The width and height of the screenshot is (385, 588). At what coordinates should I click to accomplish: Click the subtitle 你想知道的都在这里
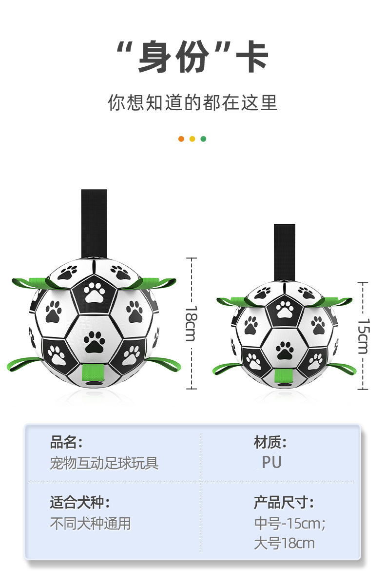pos(192,103)
